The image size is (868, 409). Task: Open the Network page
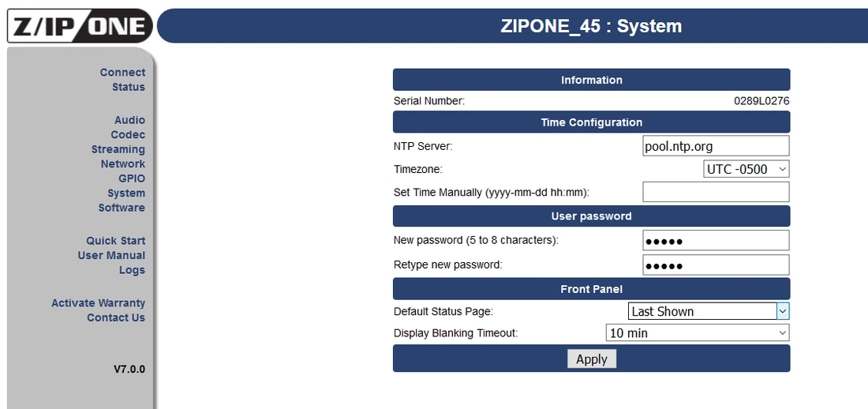[x=123, y=164]
